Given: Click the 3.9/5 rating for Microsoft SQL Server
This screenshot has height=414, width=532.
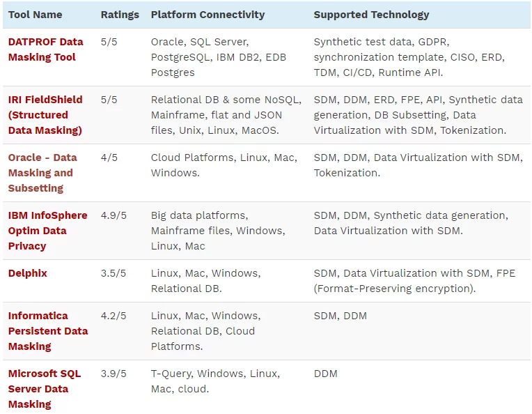Looking at the screenshot, I should click(115, 374).
